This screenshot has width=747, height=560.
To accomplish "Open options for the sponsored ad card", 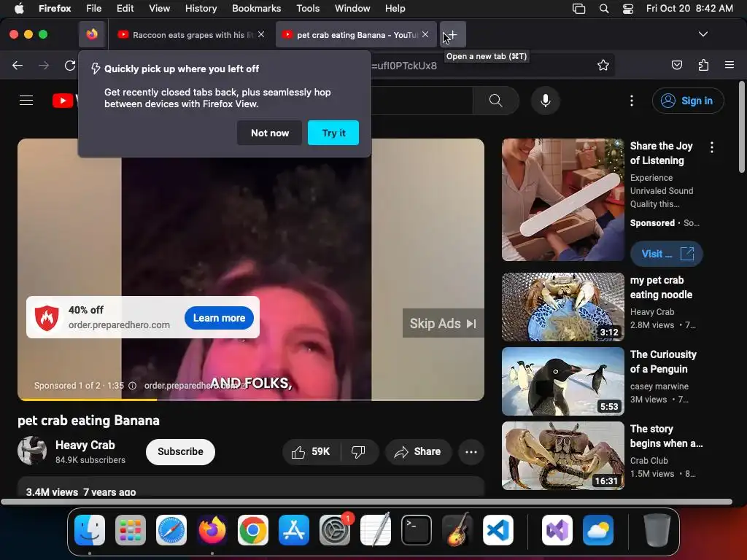I will click(712, 147).
